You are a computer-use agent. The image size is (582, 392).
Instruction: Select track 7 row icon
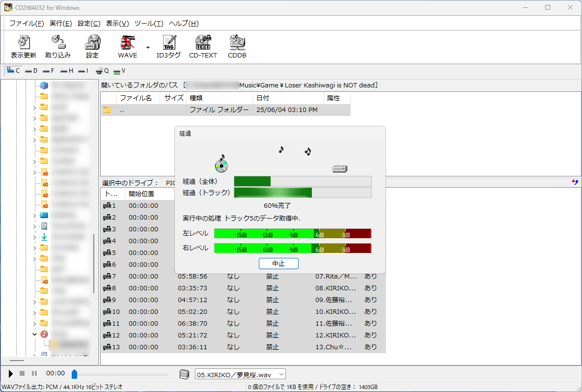(107, 277)
